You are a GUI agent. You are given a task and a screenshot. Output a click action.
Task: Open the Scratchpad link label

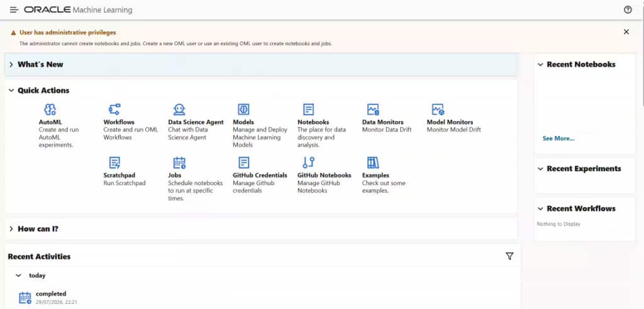coord(119,175)
